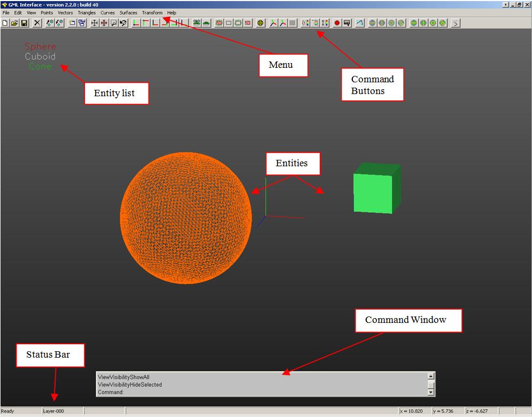The height and width of the screenshot is (417, 532).
Task: Click the Layer-000 status bar field
Action: tap(62, 411)
